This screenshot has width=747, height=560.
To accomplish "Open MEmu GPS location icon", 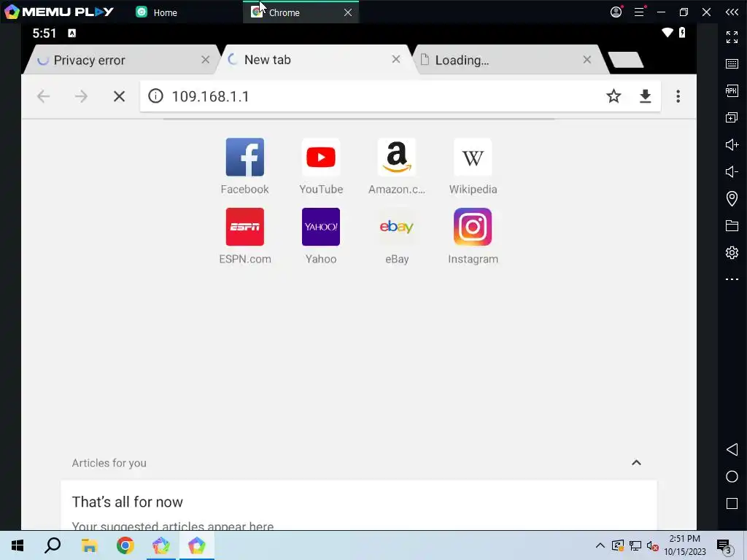I will (x=732, y=198).
